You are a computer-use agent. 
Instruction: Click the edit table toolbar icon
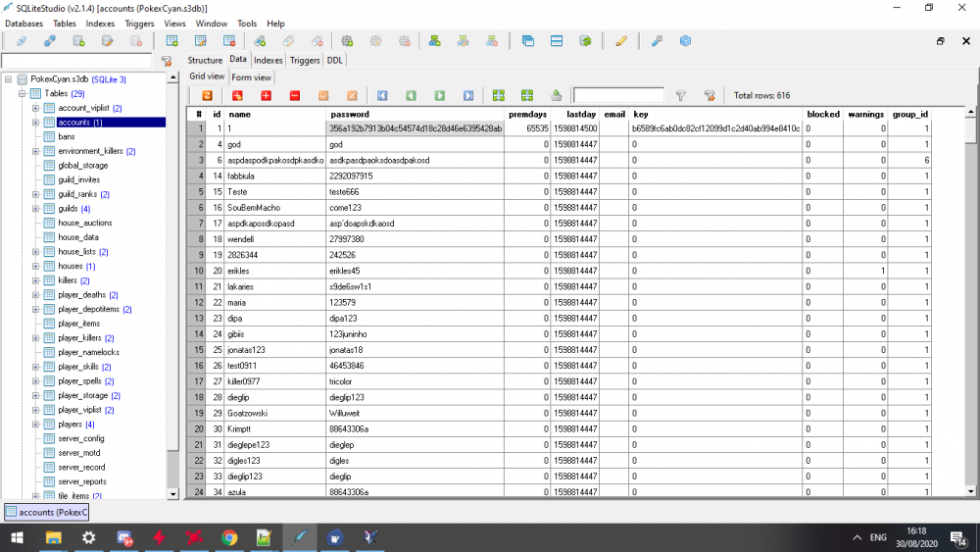(x=201, y=41)
